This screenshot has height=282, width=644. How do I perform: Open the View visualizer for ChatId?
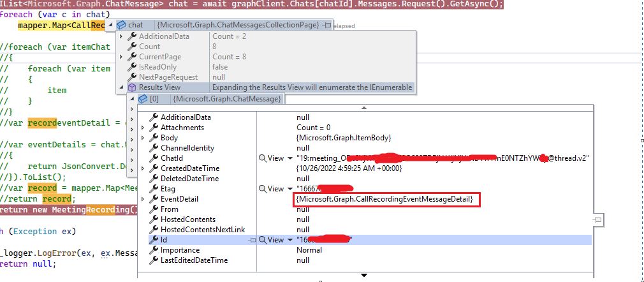coord(271,158)
